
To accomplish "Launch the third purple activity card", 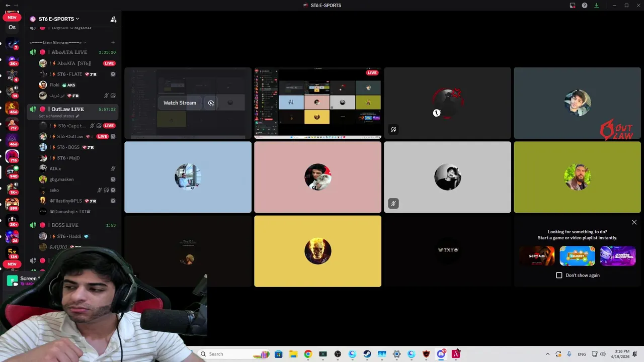I will (x=618, y=256).
